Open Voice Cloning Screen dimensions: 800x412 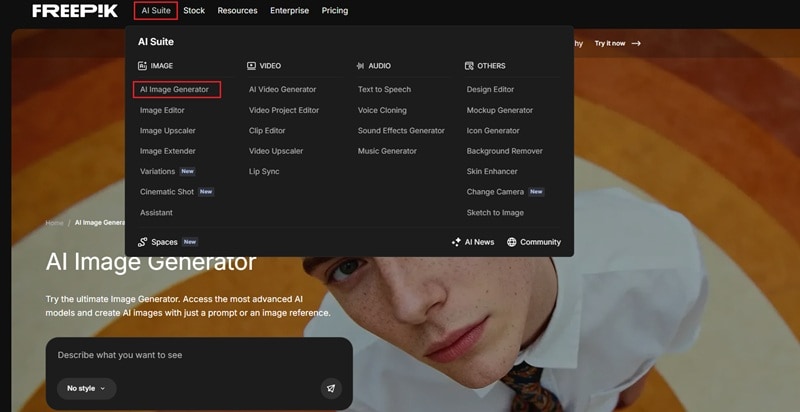[382, 110]
